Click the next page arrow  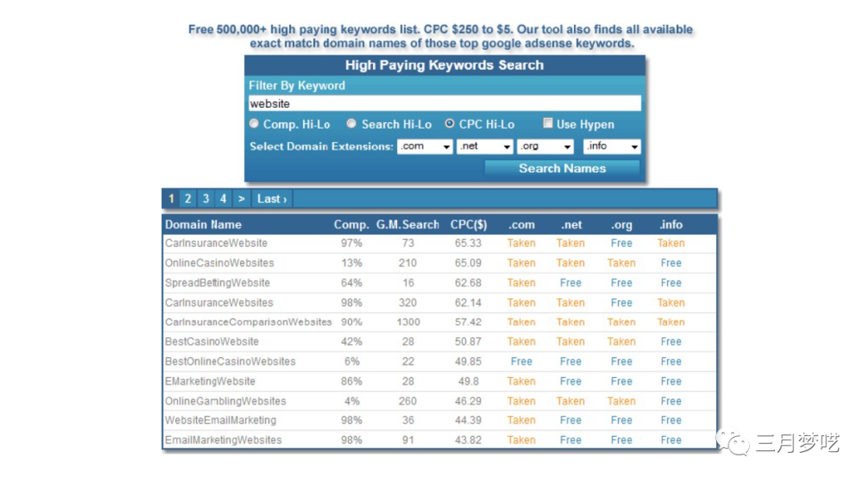pos(241,199)
